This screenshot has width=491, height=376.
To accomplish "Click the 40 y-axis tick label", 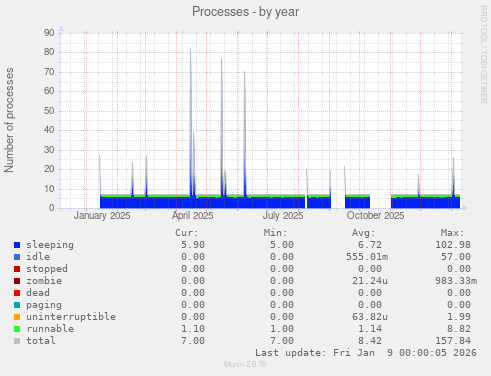I will 49,130.
